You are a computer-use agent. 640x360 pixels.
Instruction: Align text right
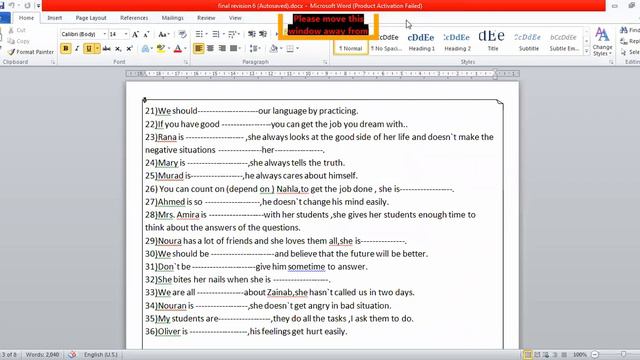222,49
